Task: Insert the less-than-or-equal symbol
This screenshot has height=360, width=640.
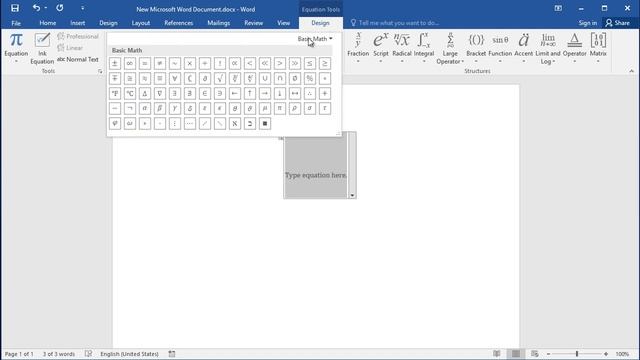Action: click(310, 63)
